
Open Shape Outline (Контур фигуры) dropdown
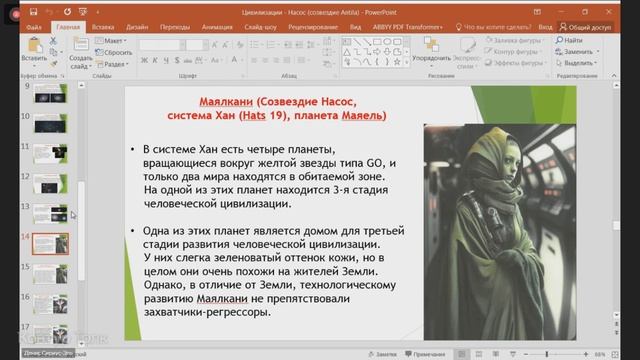(x=513, y=52)
